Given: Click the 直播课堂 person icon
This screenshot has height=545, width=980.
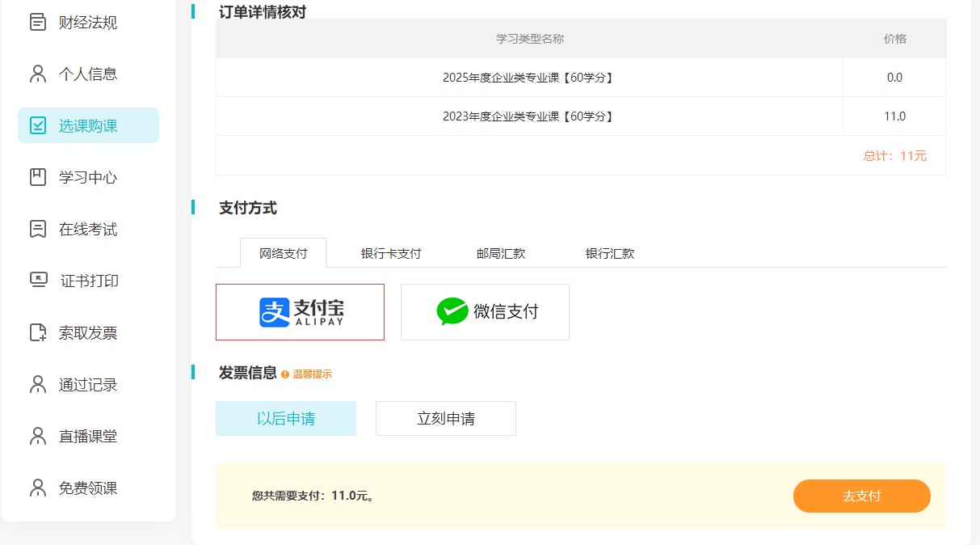Looking at the screenshot, I should tap(38, 436).
